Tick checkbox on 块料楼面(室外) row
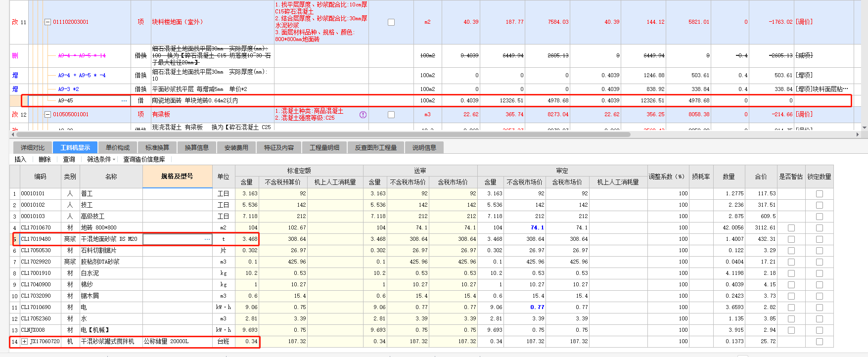The height and width of the screenshot is (357, 868). (x=391, y=22)
